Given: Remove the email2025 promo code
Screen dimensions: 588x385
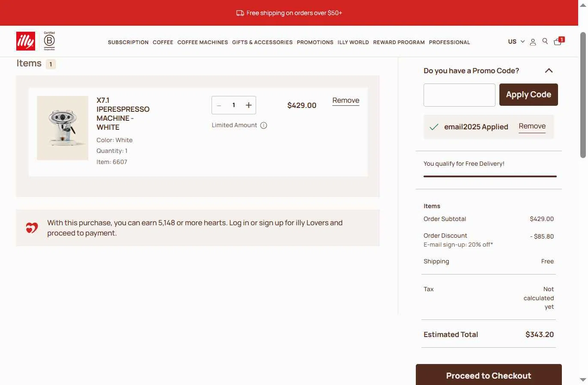Looking at the screenshot, I should pos(532,126).
